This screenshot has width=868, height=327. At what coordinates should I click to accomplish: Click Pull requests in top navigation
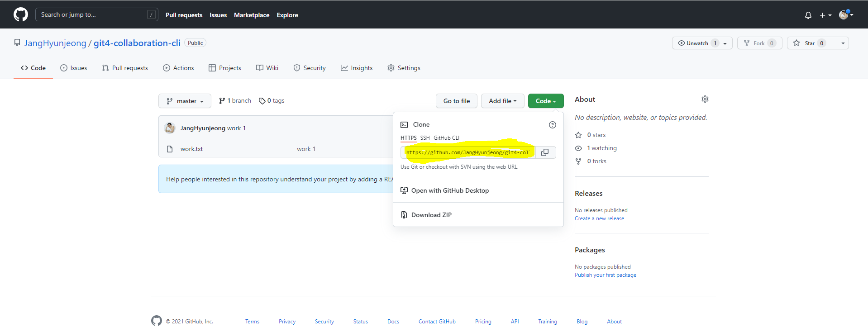[184, 15]
